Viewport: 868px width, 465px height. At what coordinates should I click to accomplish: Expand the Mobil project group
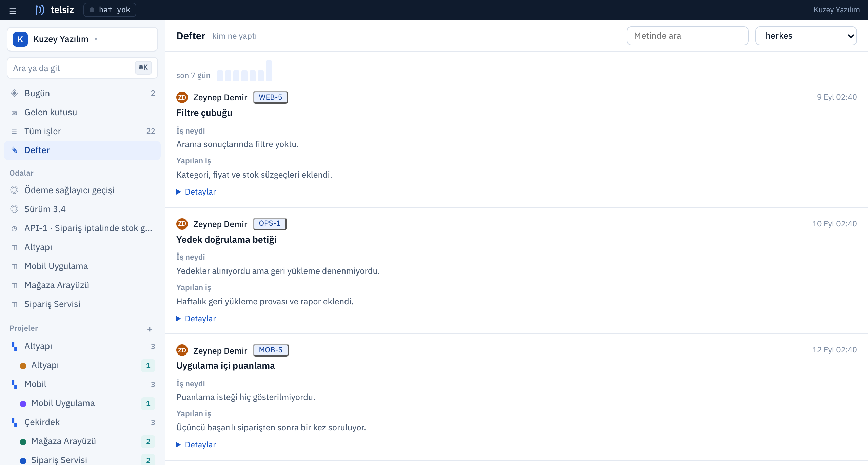[82, 384]
